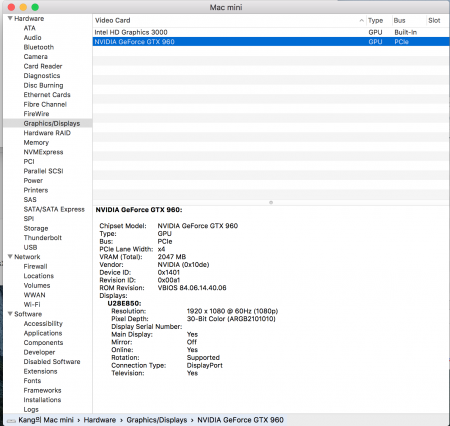Select Extensions under Software
The image size is (450, 426).
[40, 371]
